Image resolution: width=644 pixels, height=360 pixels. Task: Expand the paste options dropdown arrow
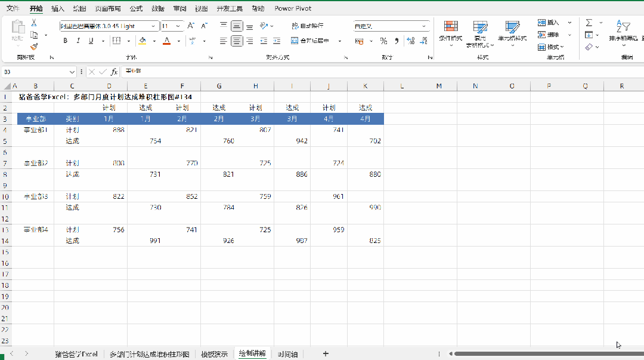pos(18,45)
